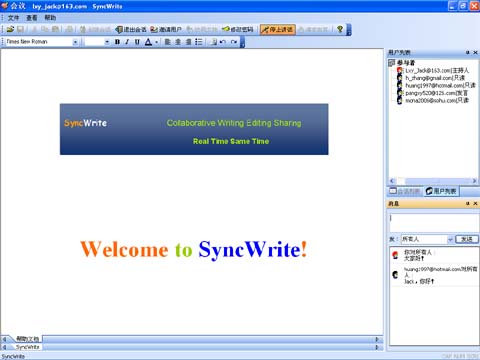Open the 帮助 menu
Image resolution: width=480 pixels, height=360 pixels.
50,18
